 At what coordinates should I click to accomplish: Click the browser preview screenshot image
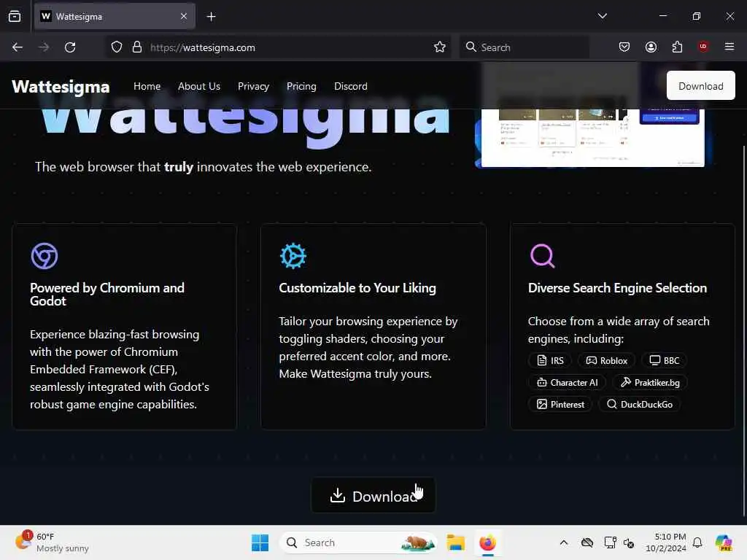(x=592, y=138)
